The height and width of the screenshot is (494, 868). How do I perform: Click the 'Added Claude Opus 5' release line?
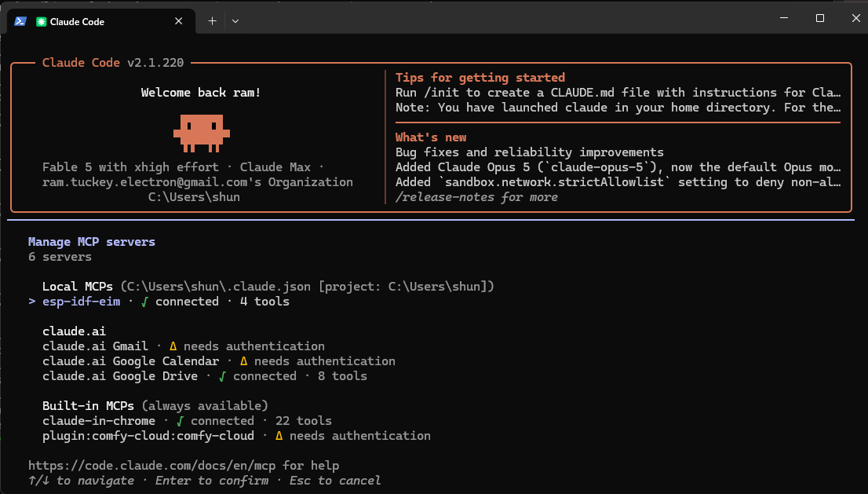coord(618,167)
